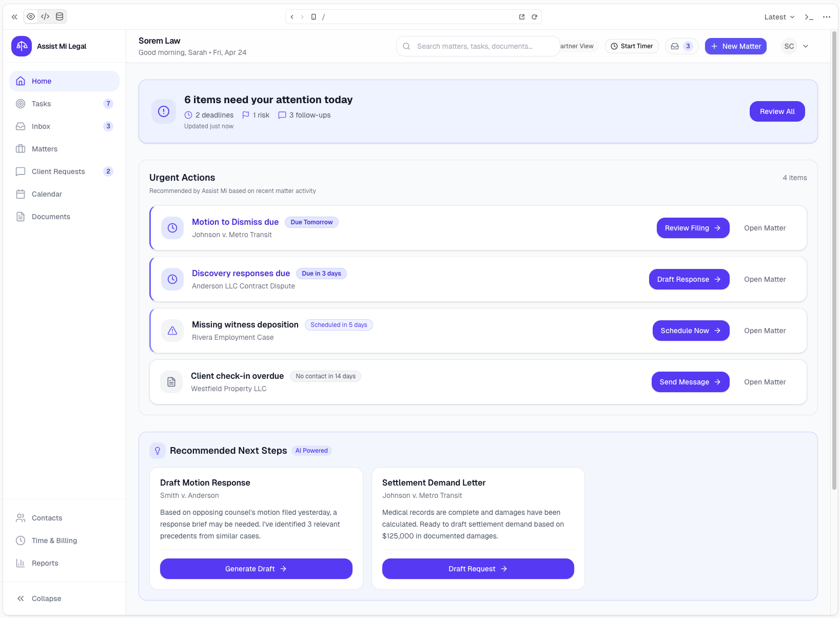Navigate to Client Requests
Image resolution: width=840 pixels, height=618 pixels.
pyautogui.click(x=58, y=171)
